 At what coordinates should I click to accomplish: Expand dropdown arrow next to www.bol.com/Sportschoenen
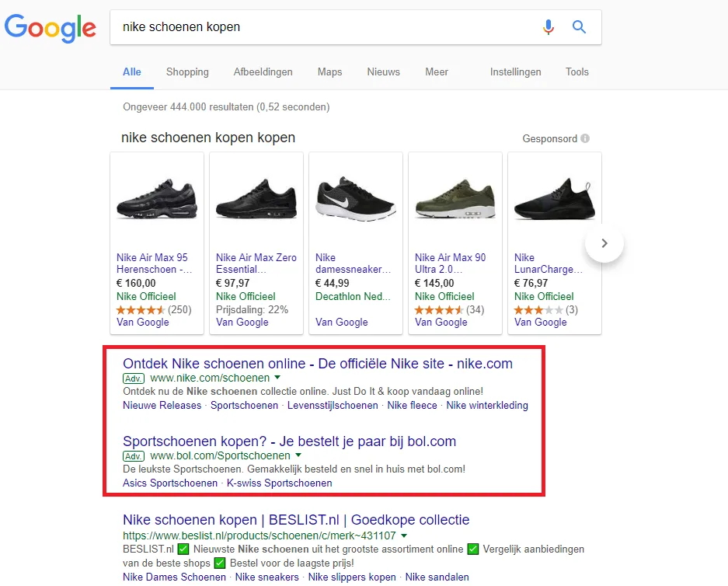click(298, 455)
